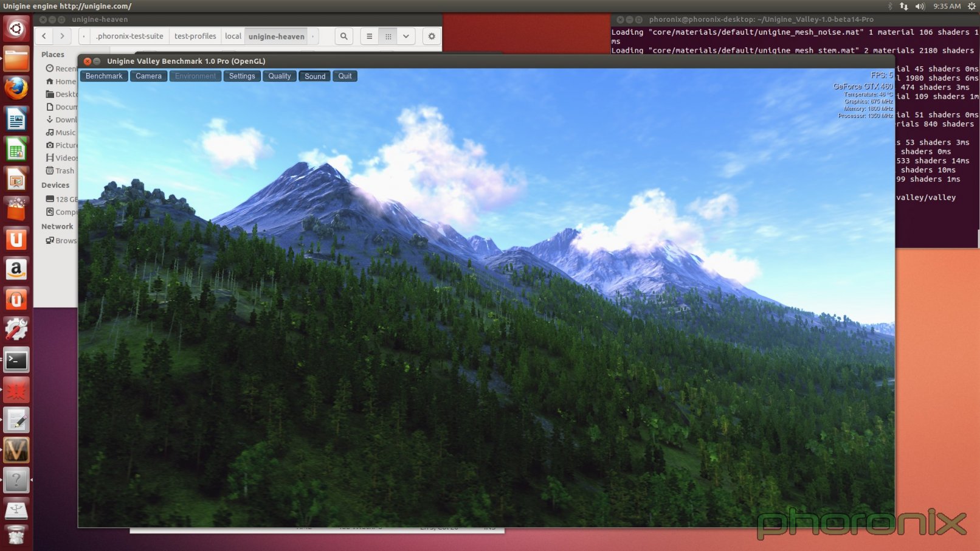The width and height of the screenshot is (980, 551).
Task: Open the view options dropdown arrow
Action: tap(406, 36)
